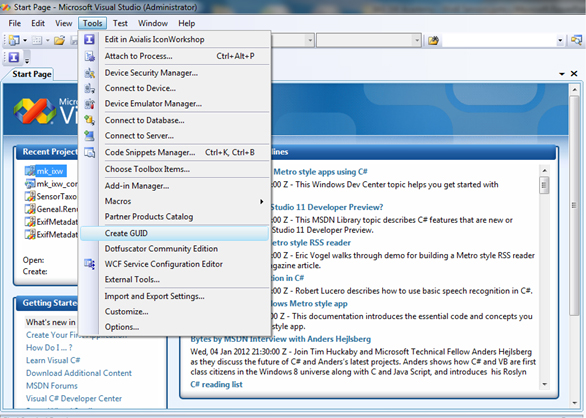Click the IconWorkshop button in the second toolbar row
The width and height of the screenshot is (586, 418).
click(x=14, y=57)
